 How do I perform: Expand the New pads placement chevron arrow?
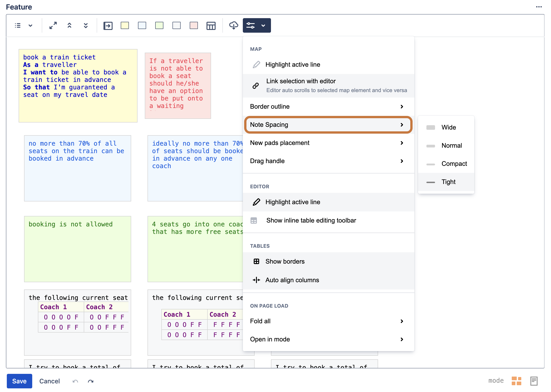coord(402,143)
